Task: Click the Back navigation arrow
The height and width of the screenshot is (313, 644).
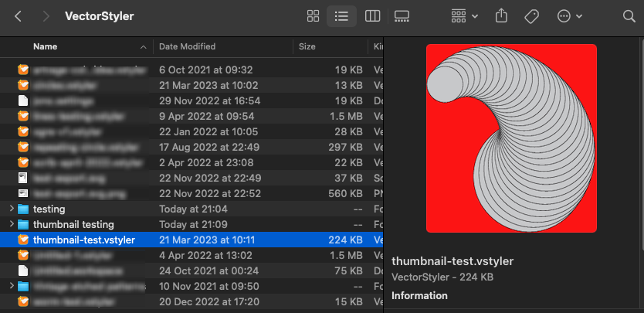Action: point(19,15)
